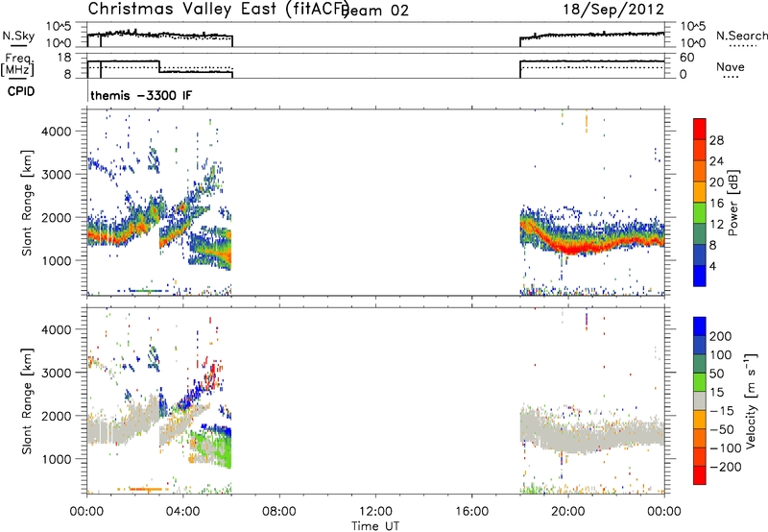Click '3000' tick on the power panel axis
Screen dimensions: 768x532
coord(57,175)
